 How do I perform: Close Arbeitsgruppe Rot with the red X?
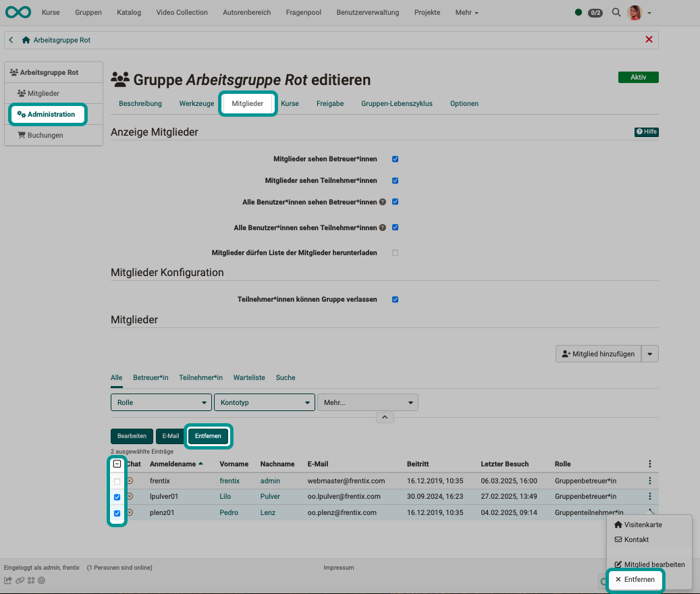coord(649,40)
